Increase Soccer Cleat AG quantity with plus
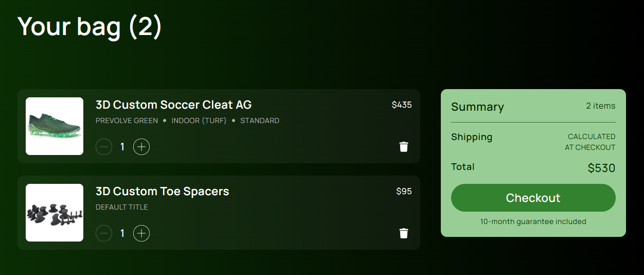Screen dimensions: 644x275 pos(141,147)
